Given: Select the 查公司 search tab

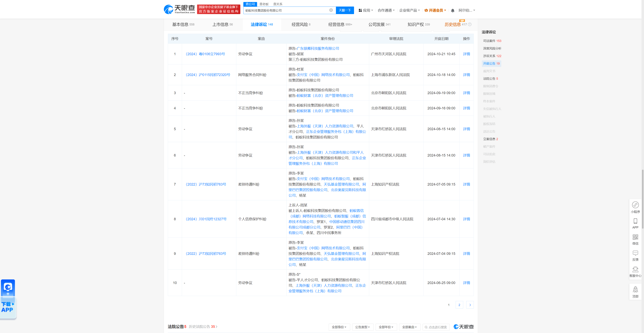Looking at the screenshot, I should (250, 4).
